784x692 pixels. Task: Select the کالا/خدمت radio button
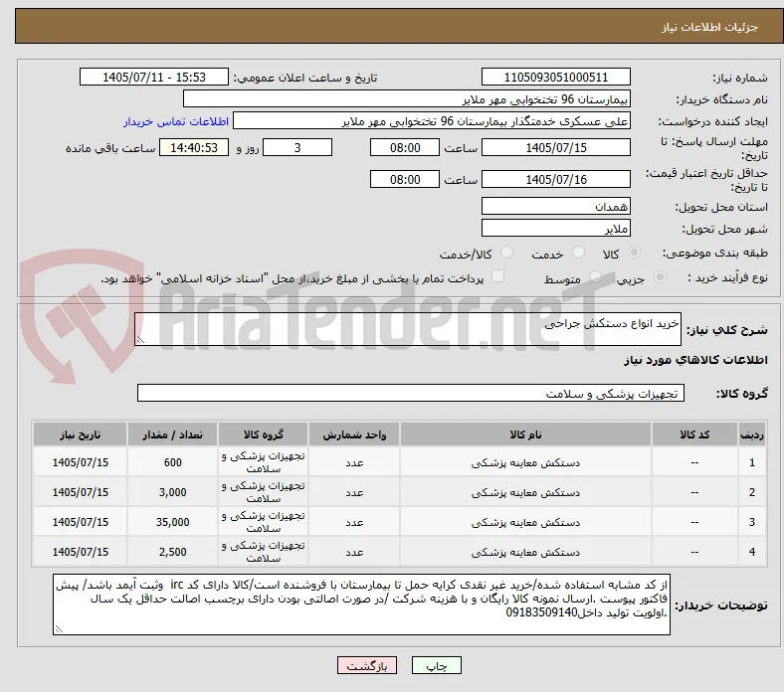coord(507,253)
